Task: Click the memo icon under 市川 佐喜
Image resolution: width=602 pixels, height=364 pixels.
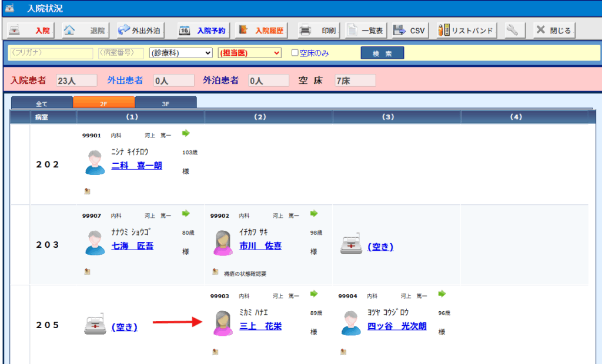Action: (215, 272)
